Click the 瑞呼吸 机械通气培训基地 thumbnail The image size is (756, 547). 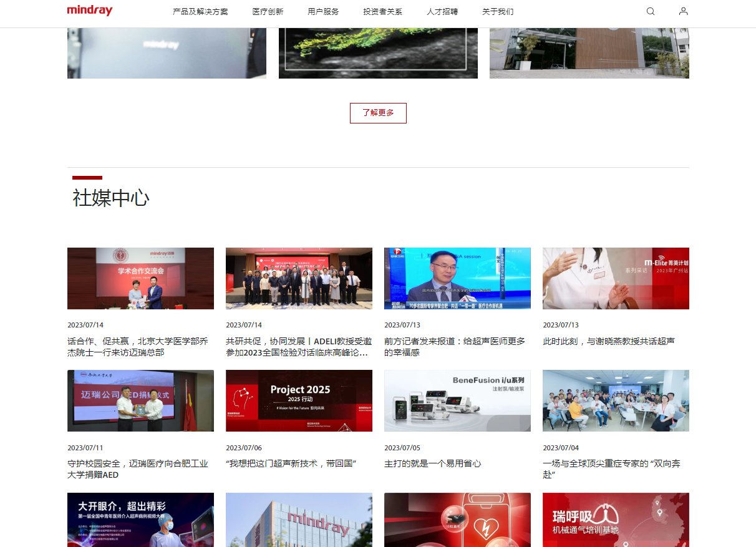tap(616, 520)
